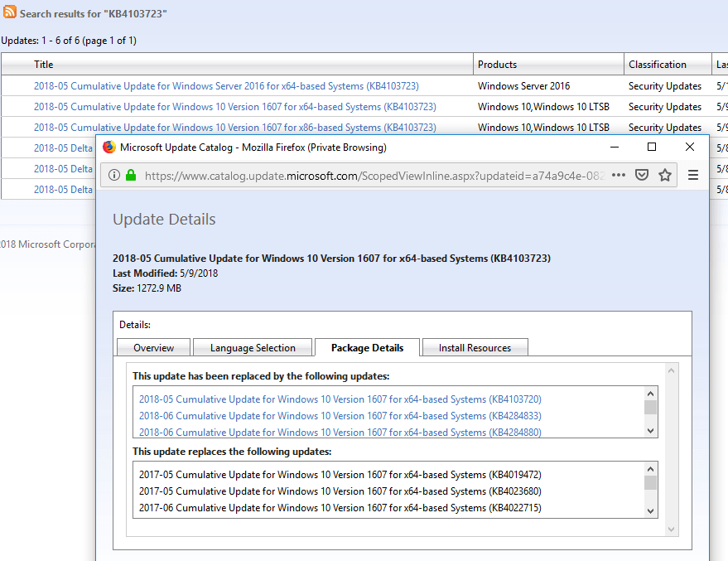Open the Windows Server 2016 KB4103723 update link
This screenshot has height=561, width=728.
226,86
